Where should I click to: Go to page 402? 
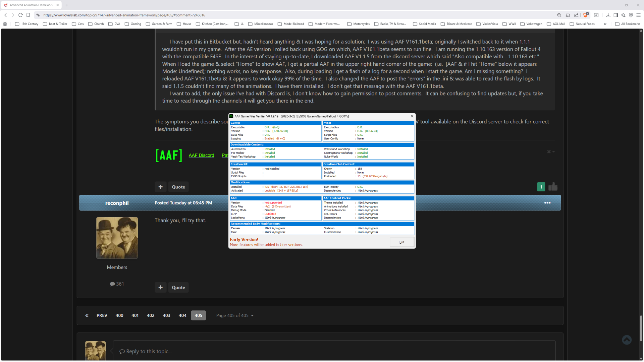[151, 315]
